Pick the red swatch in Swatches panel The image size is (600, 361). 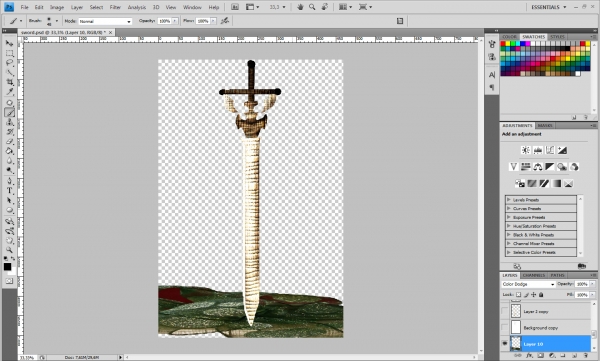click(x=503, y=44)
